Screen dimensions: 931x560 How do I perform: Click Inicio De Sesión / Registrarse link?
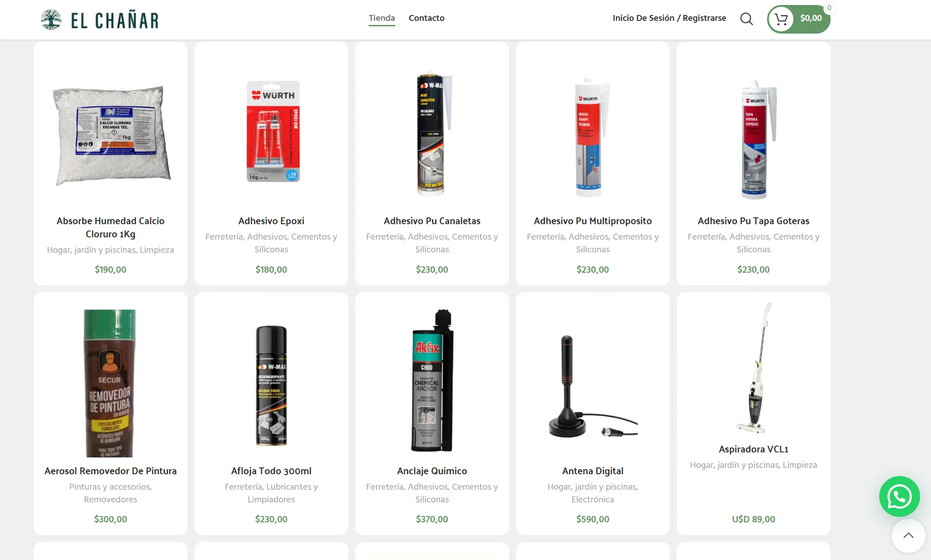(669, 18)
